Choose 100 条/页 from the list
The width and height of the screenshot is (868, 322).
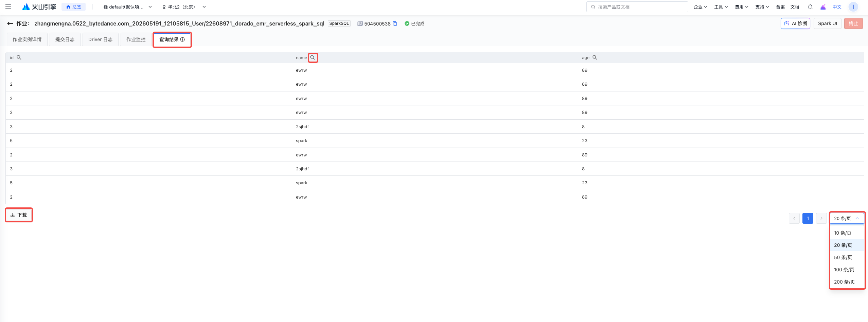[x=847, y=270]
